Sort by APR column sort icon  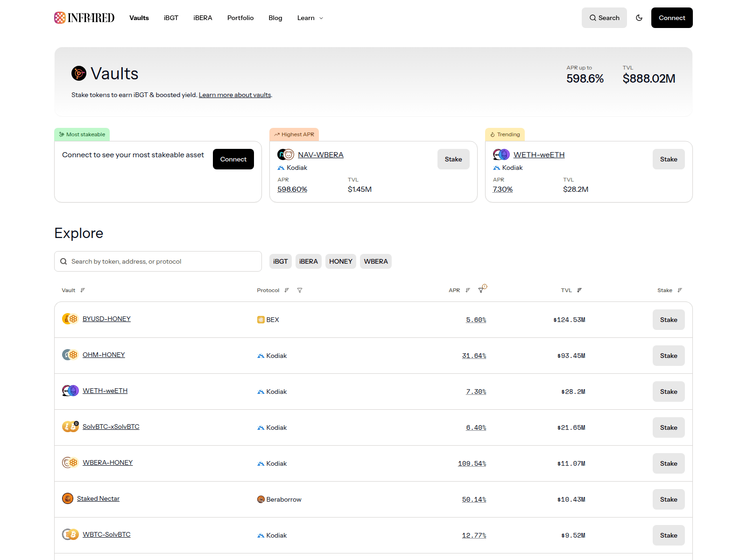468,290
